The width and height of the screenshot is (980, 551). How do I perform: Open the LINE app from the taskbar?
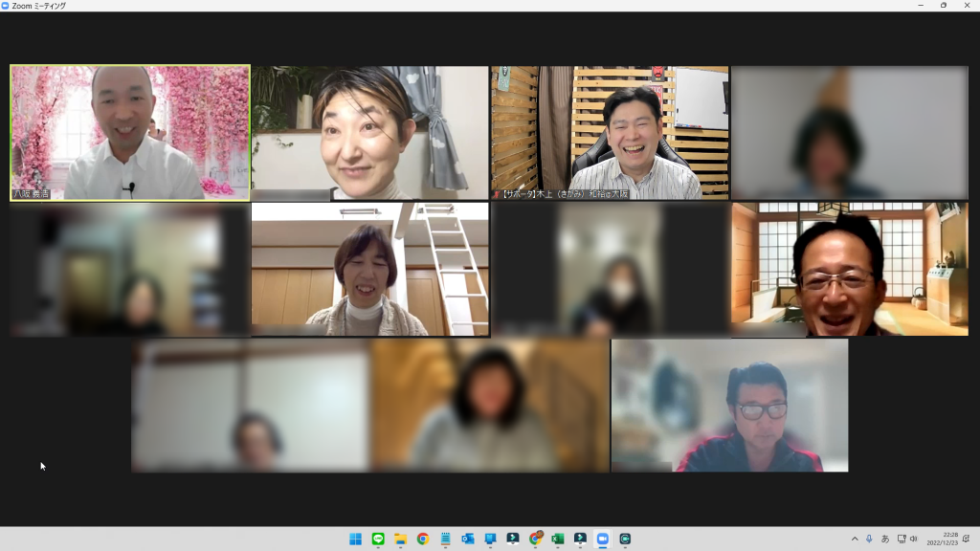(x=378, y=539)
